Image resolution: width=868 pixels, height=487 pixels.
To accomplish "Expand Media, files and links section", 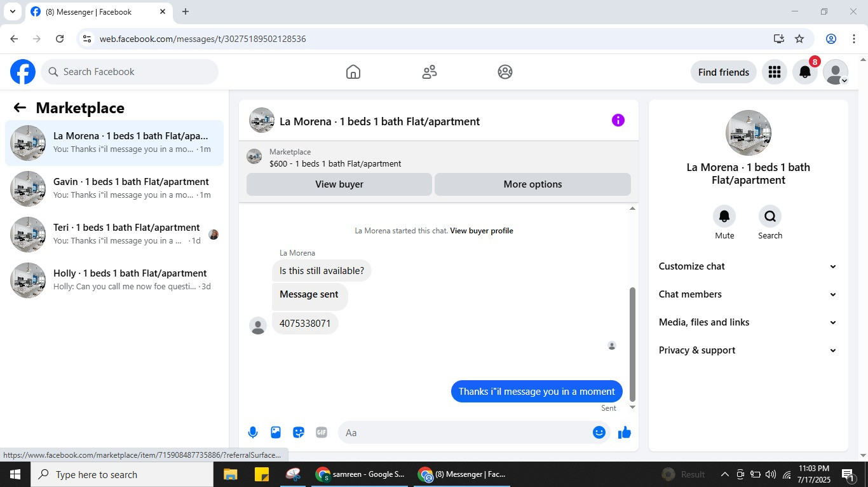I will (x=748, y=322).
